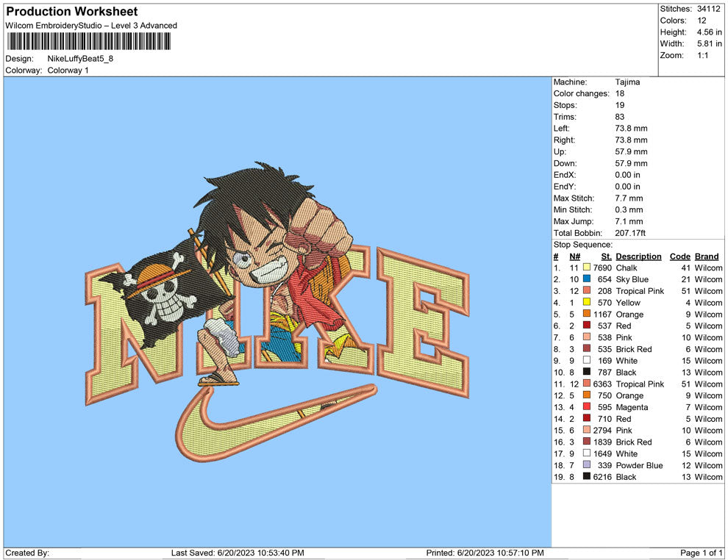The height and width of the screenshot is (560, 728).
Task: Click the Max Stitch value 7.7 mm
Action: coord(629,198)
